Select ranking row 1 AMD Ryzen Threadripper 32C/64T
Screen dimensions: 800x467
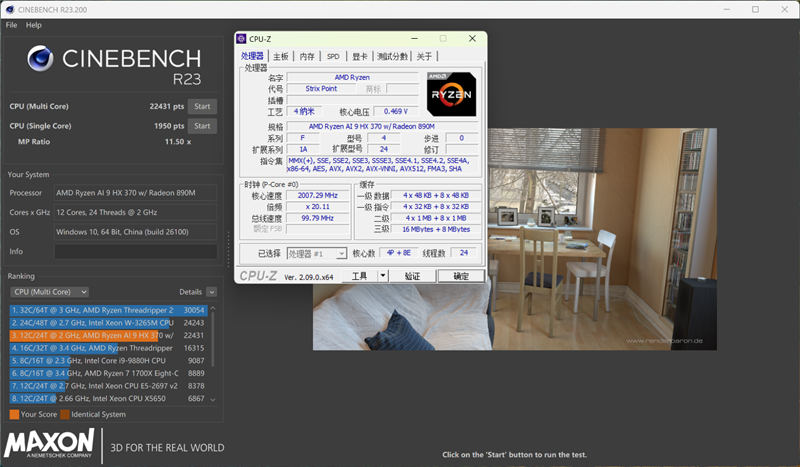click(109, 310)
